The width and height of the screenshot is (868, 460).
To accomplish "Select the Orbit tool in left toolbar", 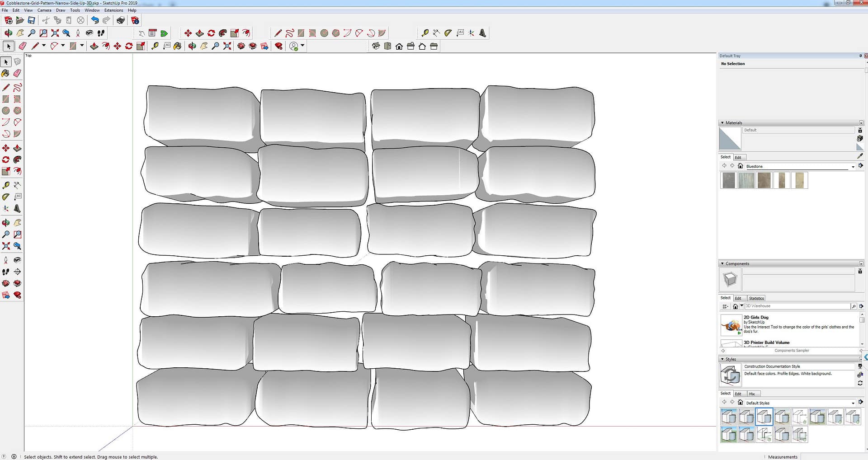I will coord(6,223).
